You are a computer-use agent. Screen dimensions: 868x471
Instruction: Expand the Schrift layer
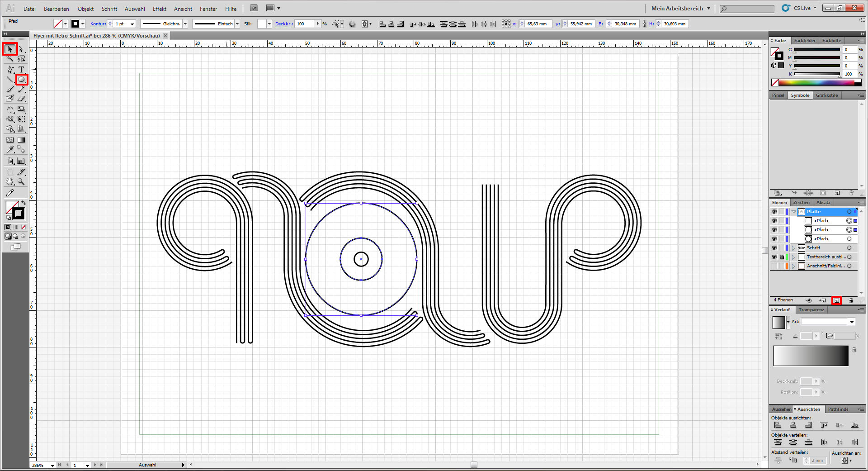[793, 248]
